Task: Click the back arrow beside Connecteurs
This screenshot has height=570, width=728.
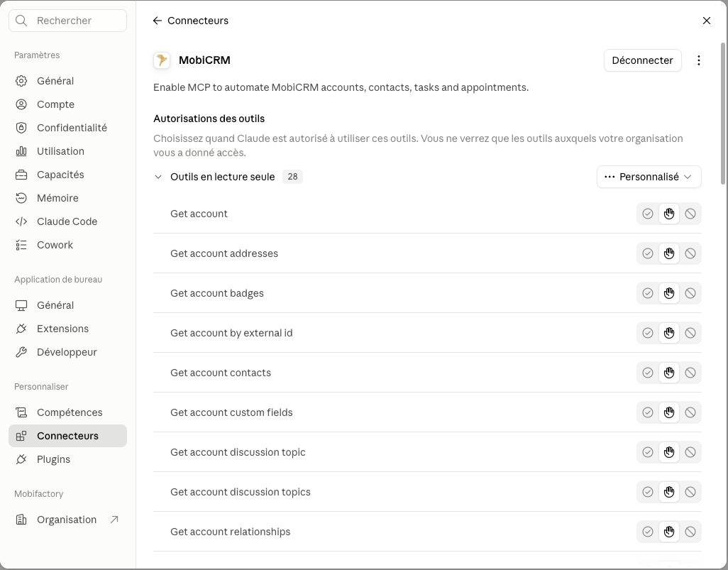Action: [x=158, y=21]
